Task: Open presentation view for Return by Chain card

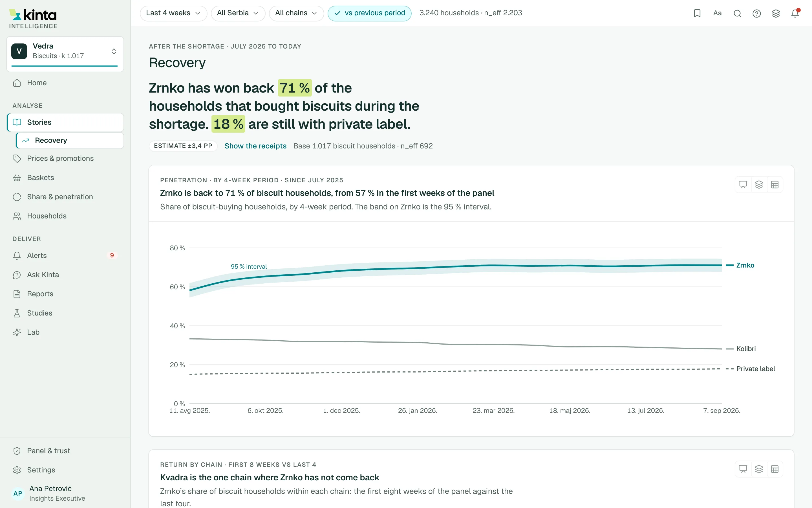Action: click(x=743, y=469)
